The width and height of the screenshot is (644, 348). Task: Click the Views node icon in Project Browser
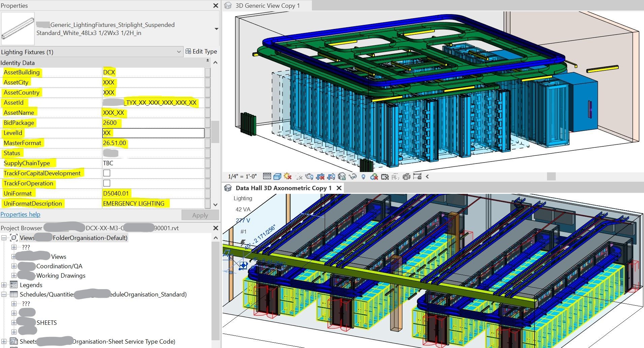click(x=13, y=238)
